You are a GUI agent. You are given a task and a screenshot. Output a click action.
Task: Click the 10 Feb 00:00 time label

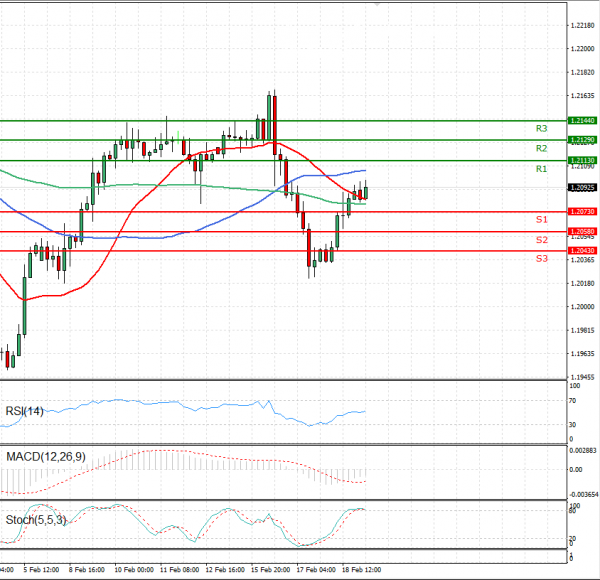132,570
